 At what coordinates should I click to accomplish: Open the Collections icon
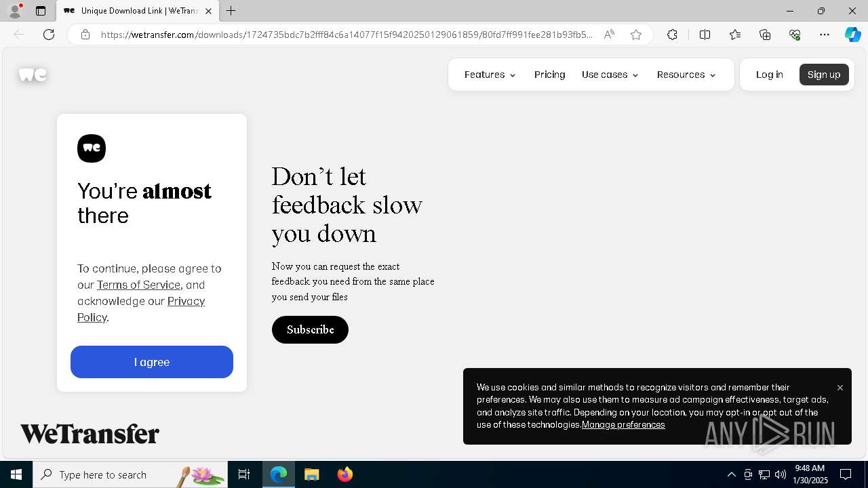(765, 35)
